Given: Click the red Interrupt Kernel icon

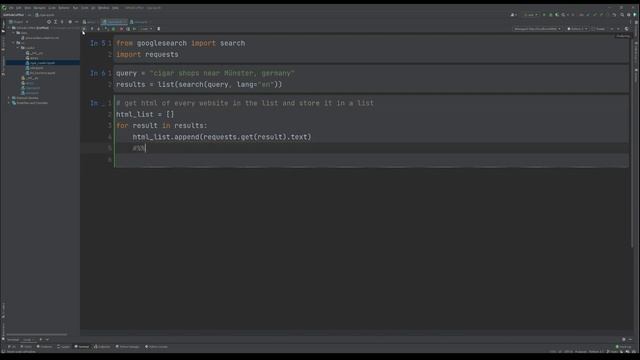Looking at the screenshot, I should tap(121, 29).
